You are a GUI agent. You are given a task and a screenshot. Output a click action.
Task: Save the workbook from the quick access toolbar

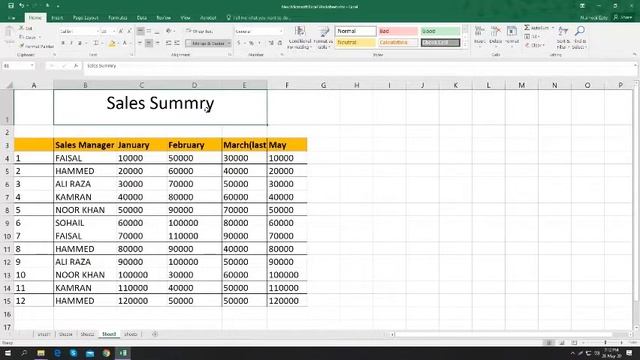[x=11, y=6]
